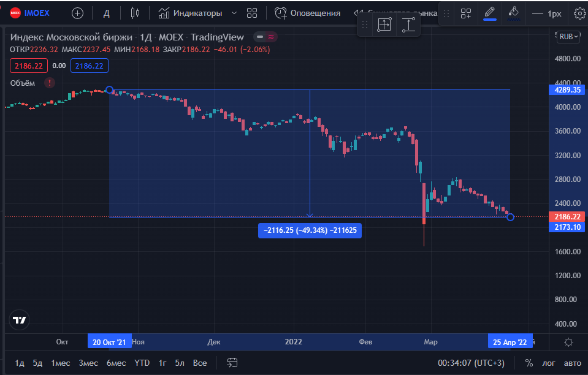The height and width of the screenshot is (375, 588).
Task: Click the 2173.10 price axis label
Action: point(567,227)
